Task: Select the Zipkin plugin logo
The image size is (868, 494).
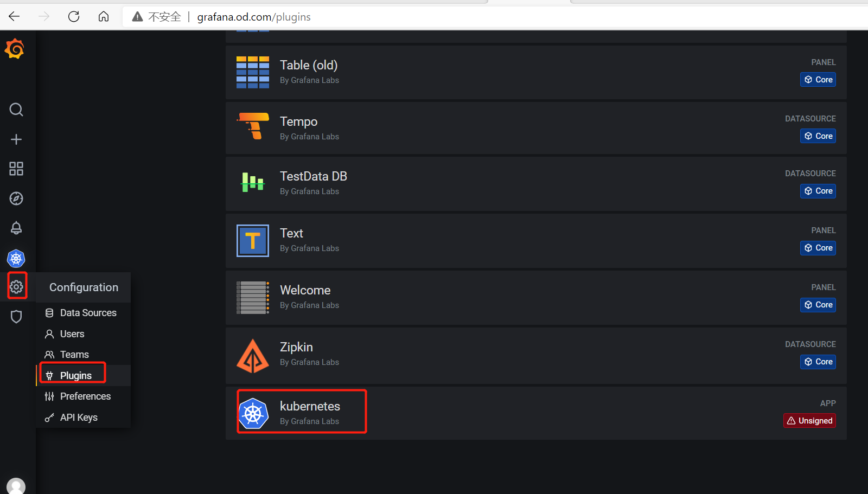Action: click(253, 356)
